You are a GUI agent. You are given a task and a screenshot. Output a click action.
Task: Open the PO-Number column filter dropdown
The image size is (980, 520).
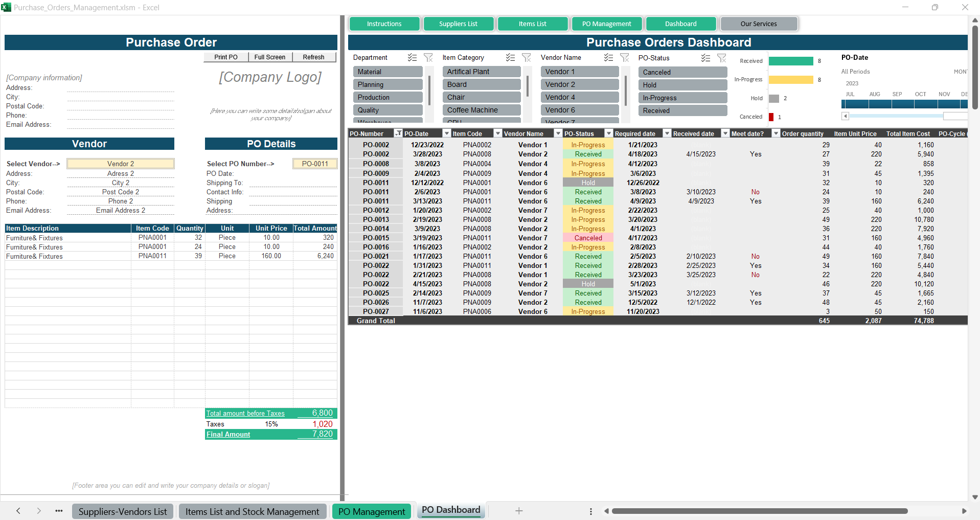pos(398,133)
